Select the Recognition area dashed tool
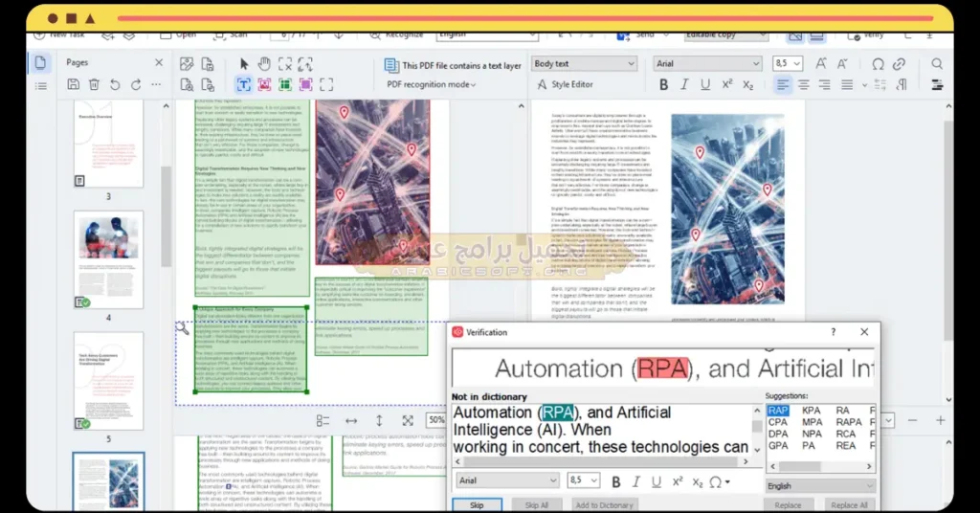Viewport: 980px width, 513px height. [326, 84]
